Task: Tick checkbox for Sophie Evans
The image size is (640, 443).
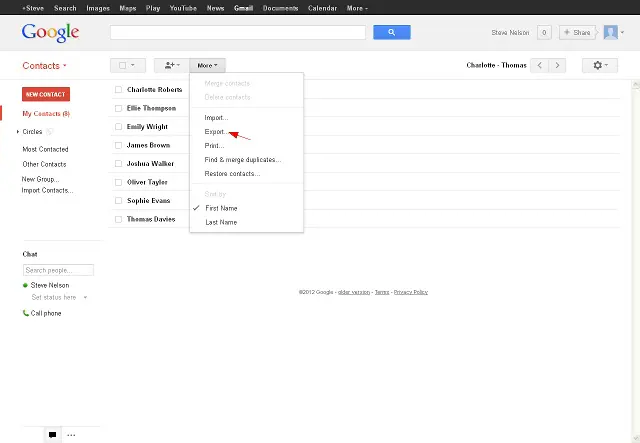Action: click(118, 200)
